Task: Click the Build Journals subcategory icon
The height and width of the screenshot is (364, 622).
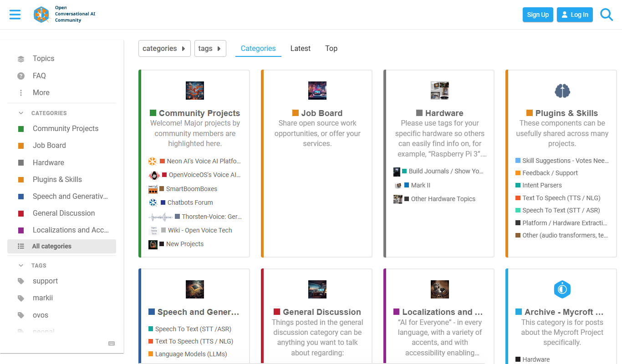Action: coord(397,172)
